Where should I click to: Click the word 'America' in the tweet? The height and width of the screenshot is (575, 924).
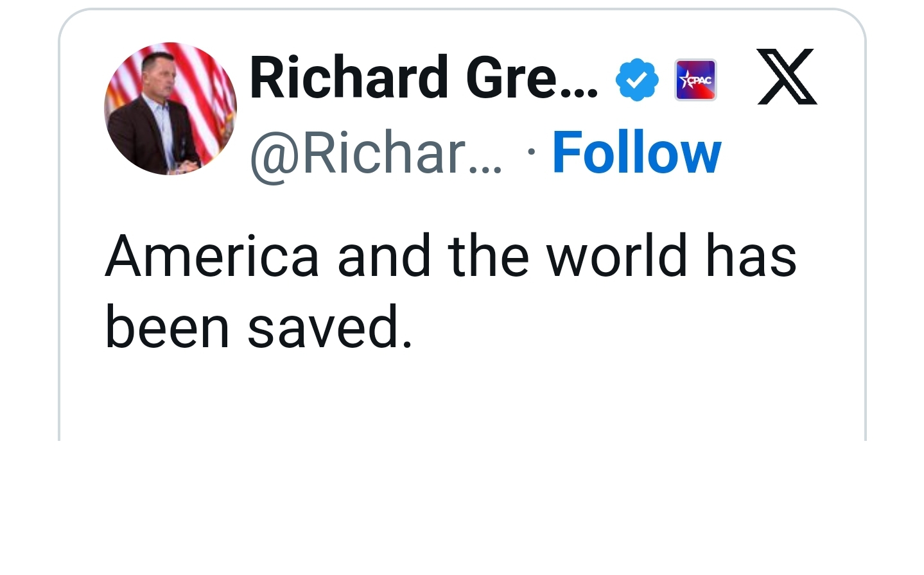[x=212, y=255]
